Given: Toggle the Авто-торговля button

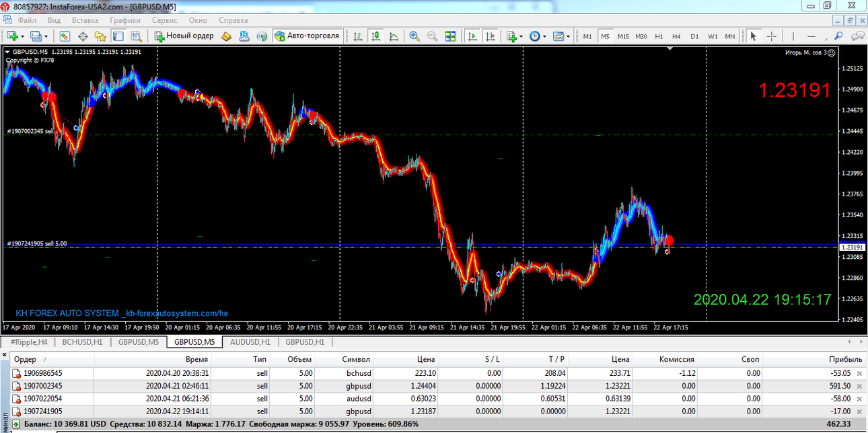Looking at the screenshot, I should (x=306, y=36).
